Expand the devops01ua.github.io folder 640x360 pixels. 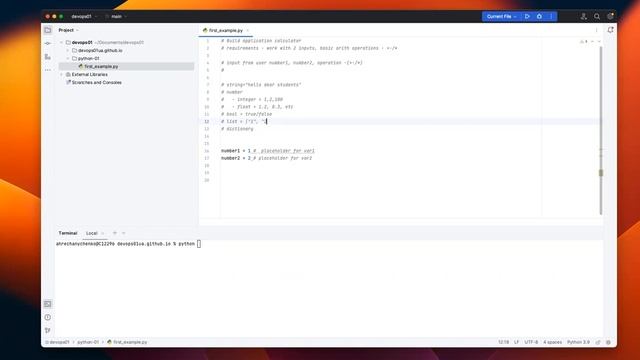click(x=68, y=51)
